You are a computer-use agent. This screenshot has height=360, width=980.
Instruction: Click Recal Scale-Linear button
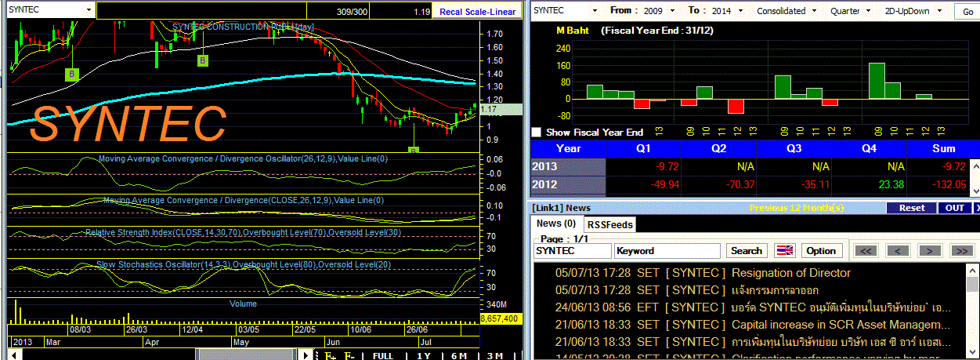[478, 12]
